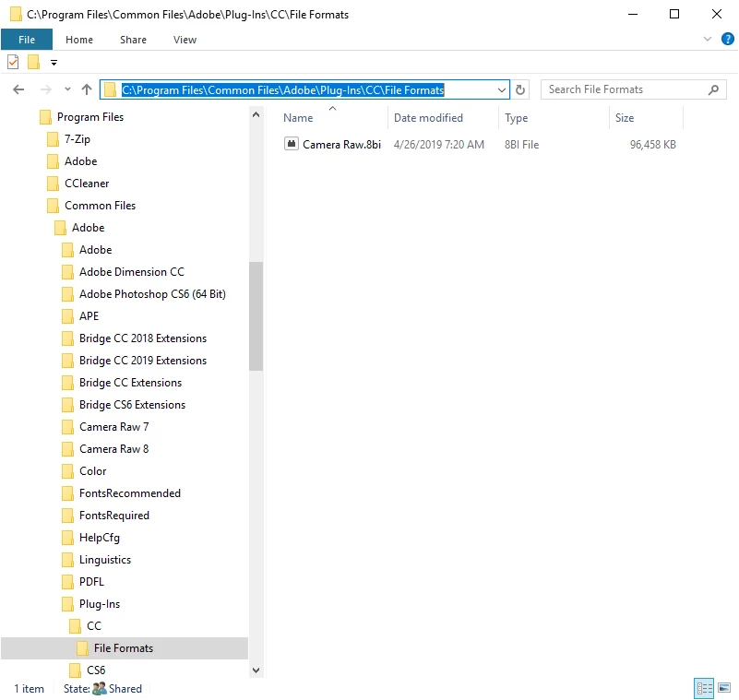This screenshot has height=700, width=739.
Task: Refresh the File Formats folder
Action: (x=520, y=89)
